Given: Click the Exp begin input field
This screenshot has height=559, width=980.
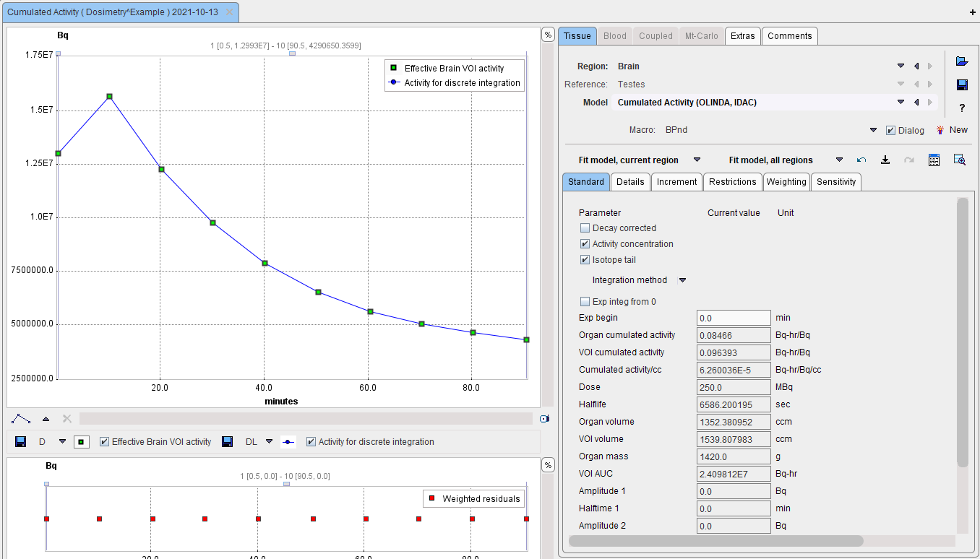Looking at the screenshot, I should (734, 318).
